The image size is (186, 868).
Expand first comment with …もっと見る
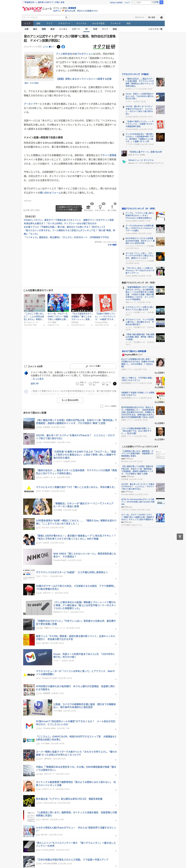pyautogui.click(x=37, y=379)
